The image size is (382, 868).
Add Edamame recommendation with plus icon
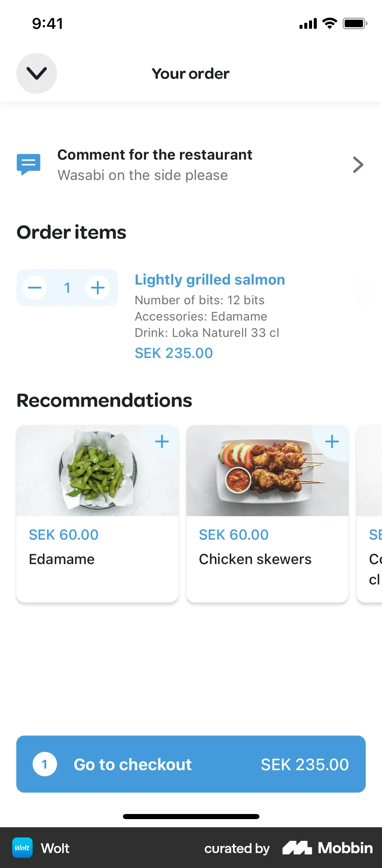[x=162, y=442]
